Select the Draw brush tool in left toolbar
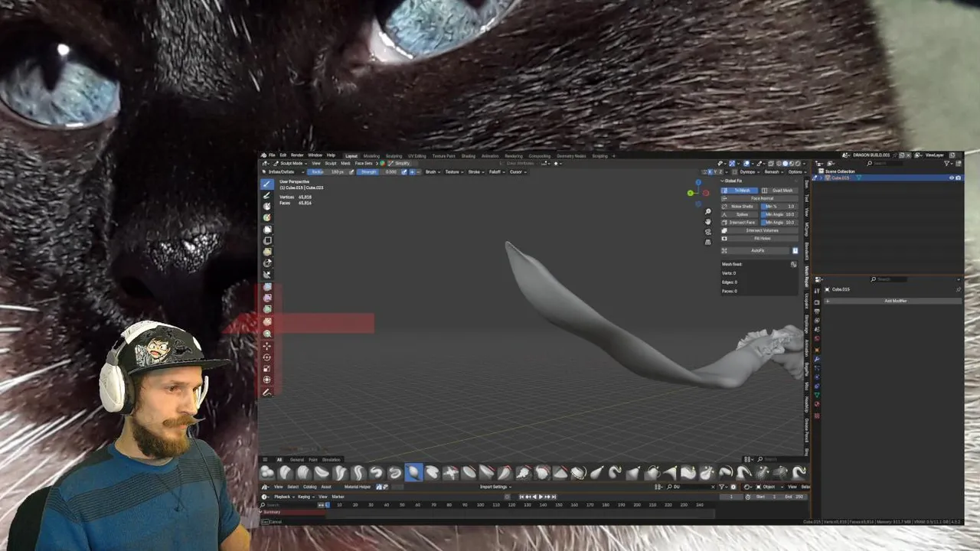Screen dimensions: 980x551 click(266, 184)
